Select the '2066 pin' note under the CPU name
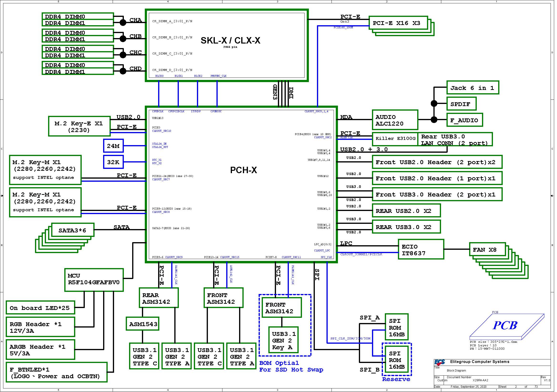Viewport: 557px width, 392px height. [230, 47]
